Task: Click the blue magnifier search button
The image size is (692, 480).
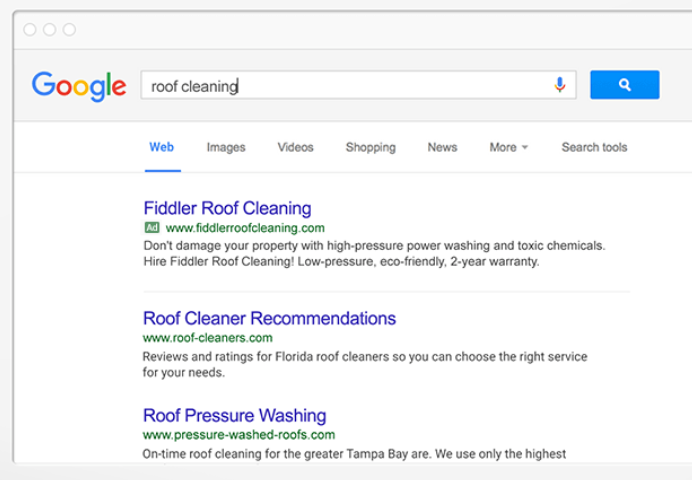Action: point(625,85)
